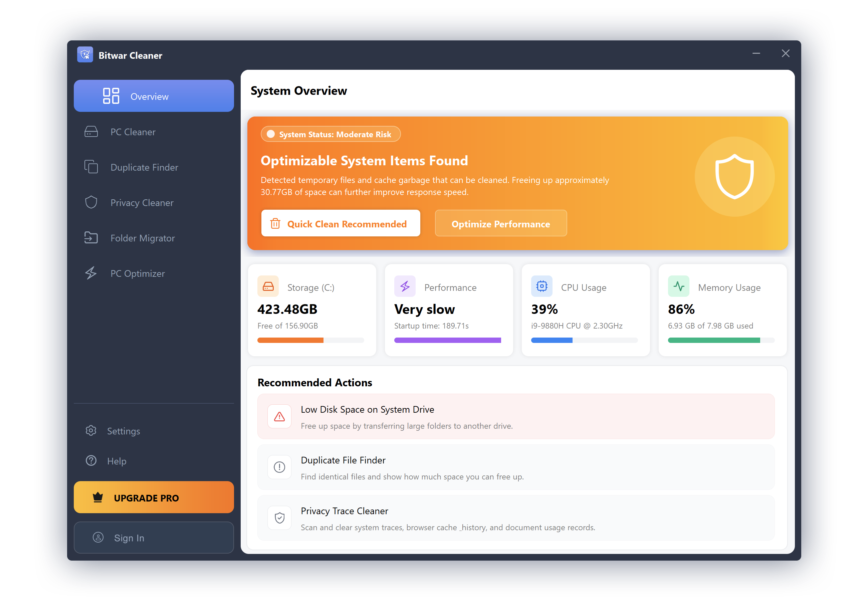The height and width of the screenshot is (601, 868).
Task: Open the Overview section
Action: pyautogui.click(x=154, y=96)
